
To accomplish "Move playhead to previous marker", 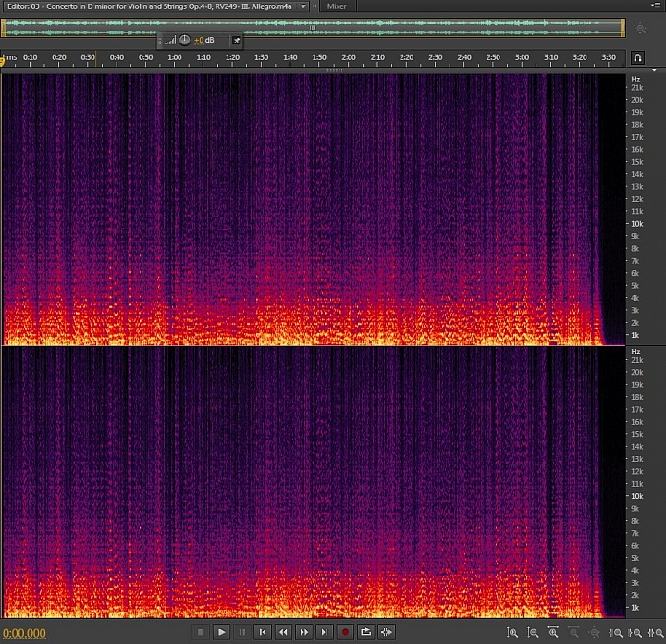I will [x=263, y=632].
